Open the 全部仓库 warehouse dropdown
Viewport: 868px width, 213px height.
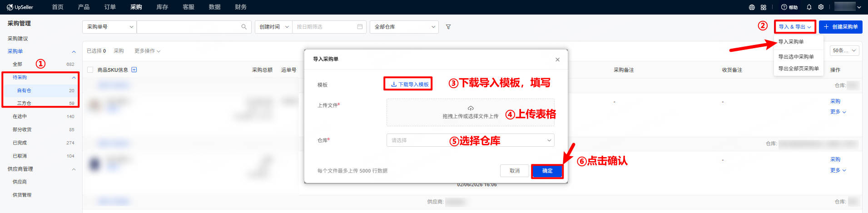[404, 27]
